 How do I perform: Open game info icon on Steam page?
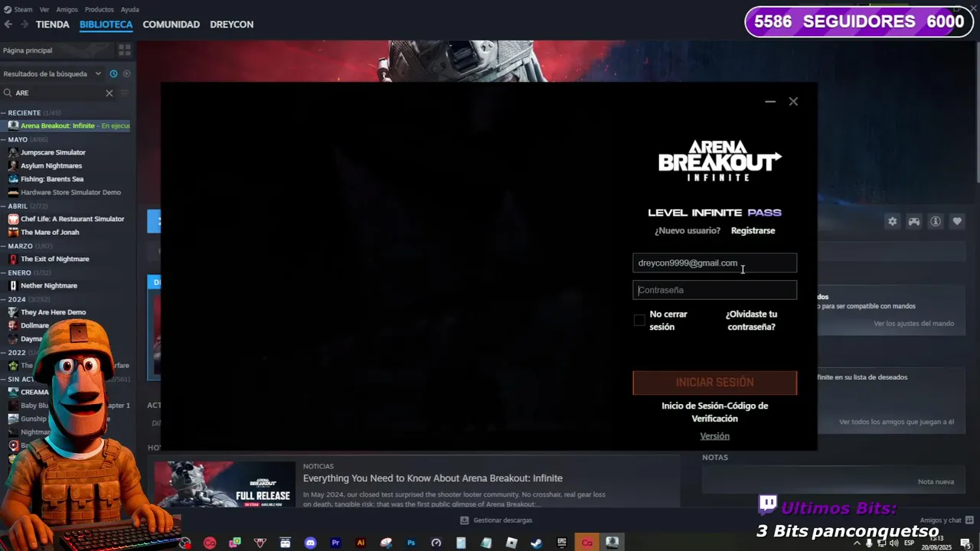(x=935, y=221)
